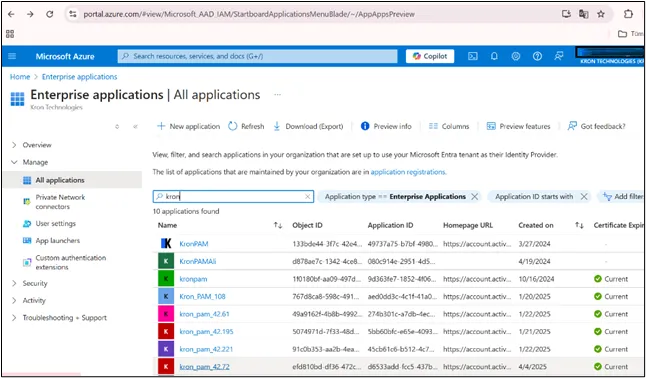Click the Azure global search box

(257, 56)
